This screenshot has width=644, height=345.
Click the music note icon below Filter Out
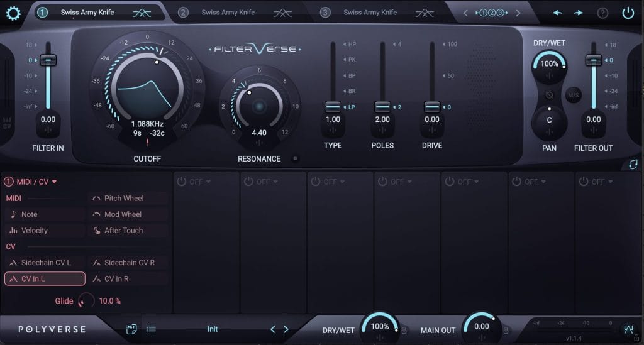pos(633,164)
